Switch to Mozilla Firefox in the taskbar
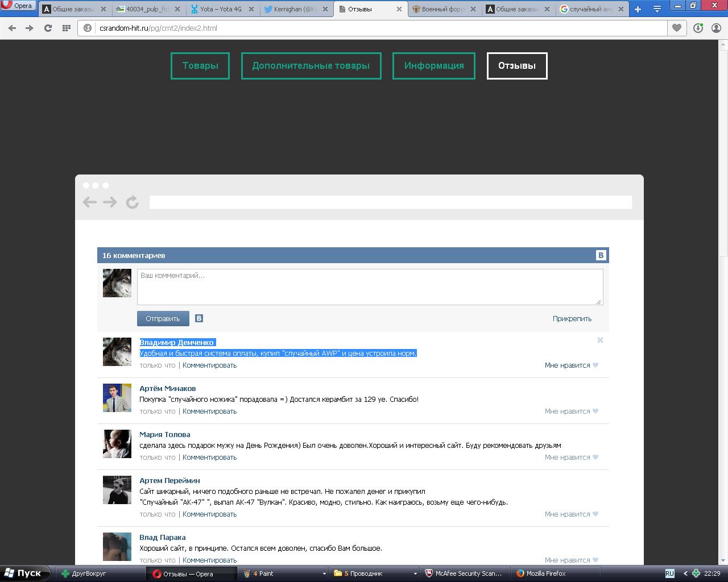 [x=556, y=573]
